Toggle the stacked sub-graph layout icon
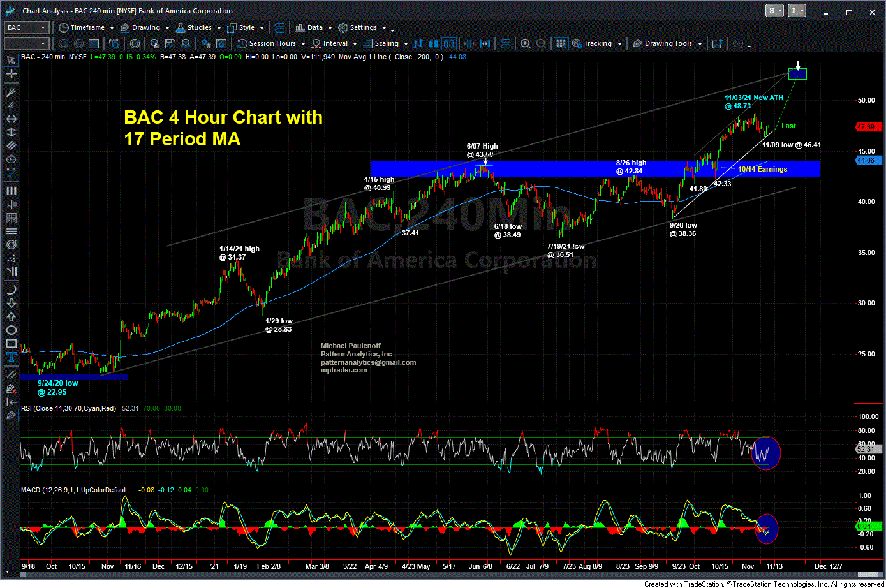 pyautogui.click(x=505, y=43)
